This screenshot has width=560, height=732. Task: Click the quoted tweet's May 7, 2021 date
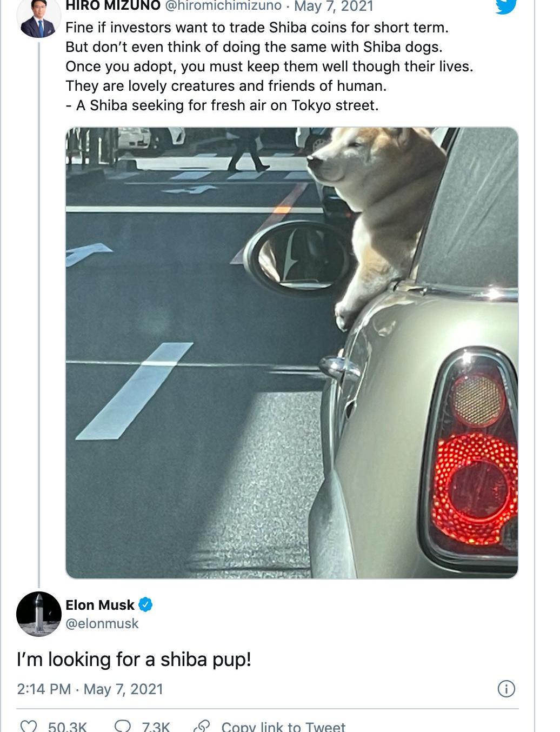point(334,6)
